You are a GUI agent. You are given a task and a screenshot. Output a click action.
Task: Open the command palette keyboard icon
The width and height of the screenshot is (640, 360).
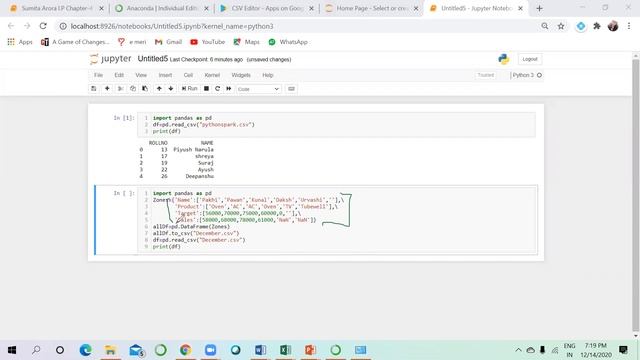(291, 89)
